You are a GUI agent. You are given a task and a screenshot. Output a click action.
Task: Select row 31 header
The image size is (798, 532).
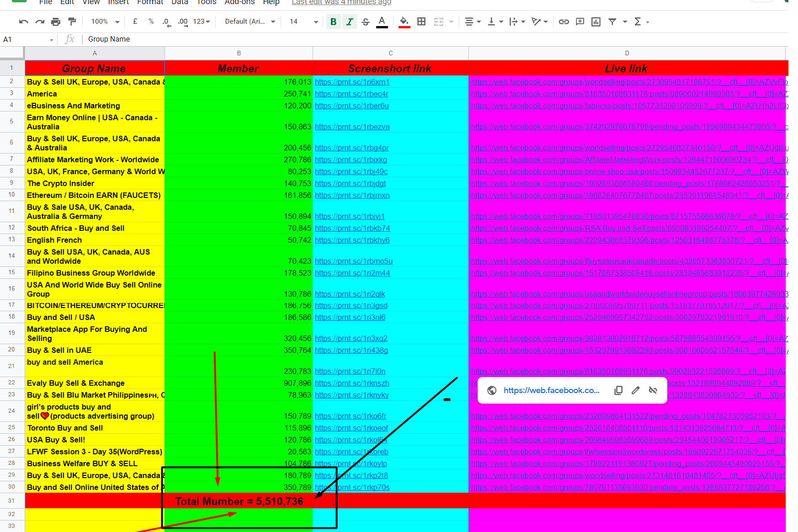pyautogui.click(x=12, y=500)
